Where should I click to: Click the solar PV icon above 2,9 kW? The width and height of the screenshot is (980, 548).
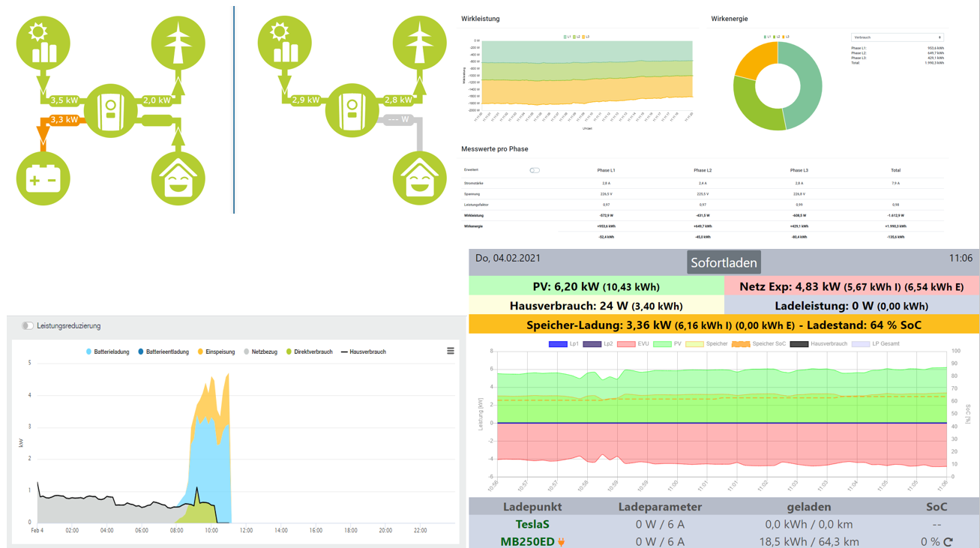tap(285, 43)
